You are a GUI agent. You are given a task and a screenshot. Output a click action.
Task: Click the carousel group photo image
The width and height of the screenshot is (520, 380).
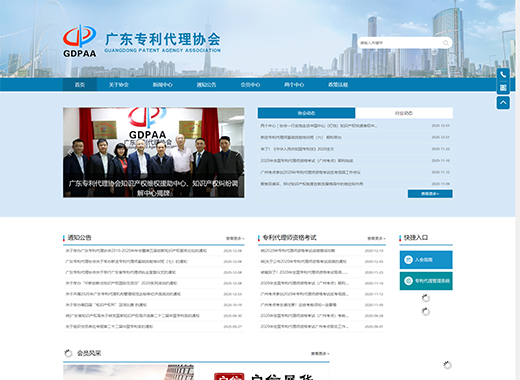[154, 152]
